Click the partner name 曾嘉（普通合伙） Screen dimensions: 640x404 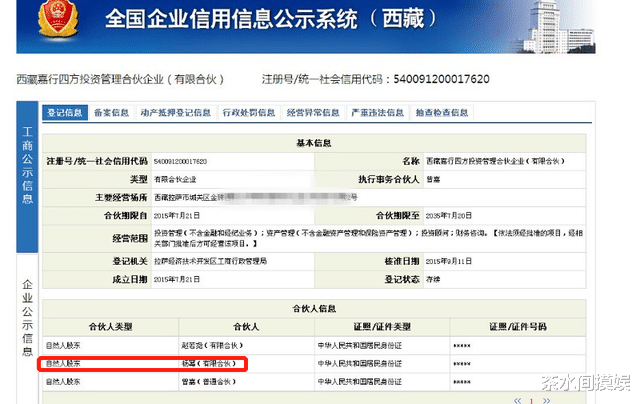pos(209,382)
